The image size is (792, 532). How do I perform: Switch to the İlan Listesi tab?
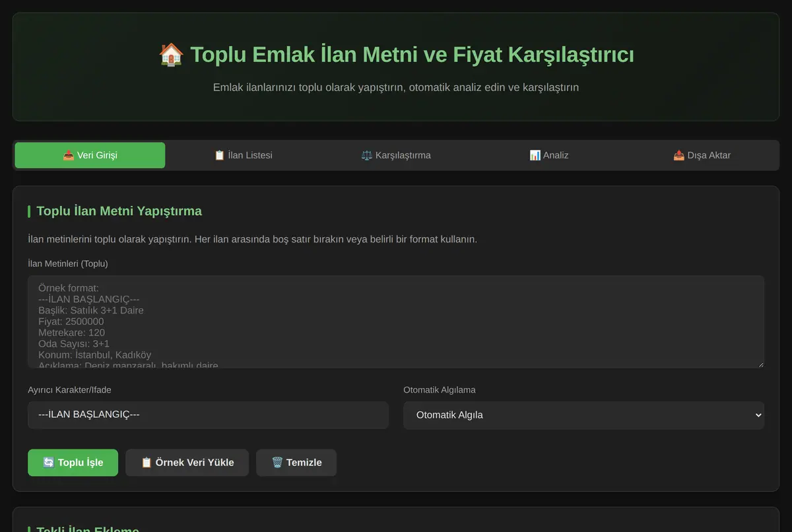pyautogui.click(x=243, y=155)
